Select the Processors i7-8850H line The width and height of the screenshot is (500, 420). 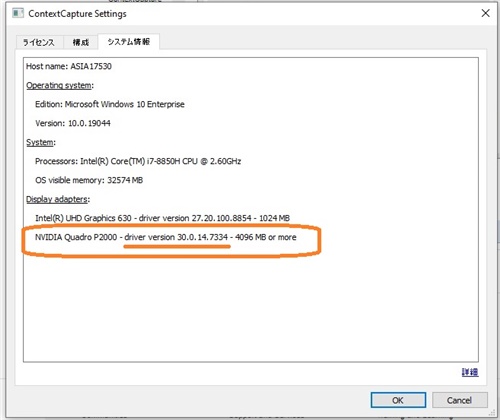(x=138, y=161)
